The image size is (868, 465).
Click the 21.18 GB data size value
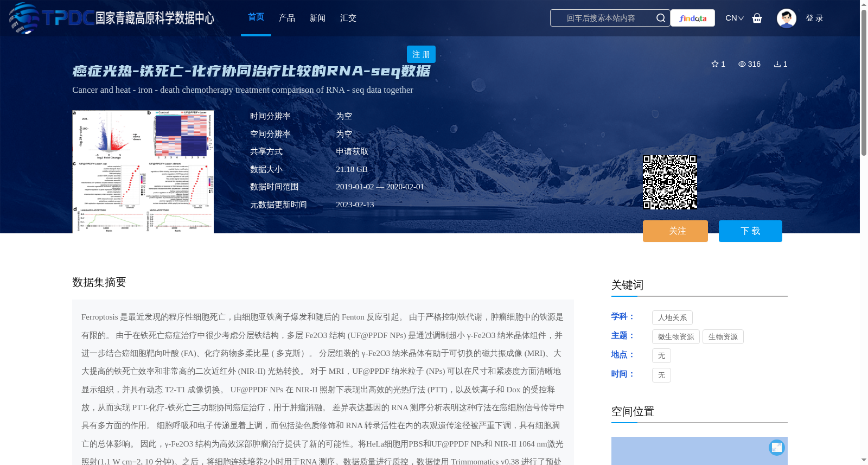(352, 169)
